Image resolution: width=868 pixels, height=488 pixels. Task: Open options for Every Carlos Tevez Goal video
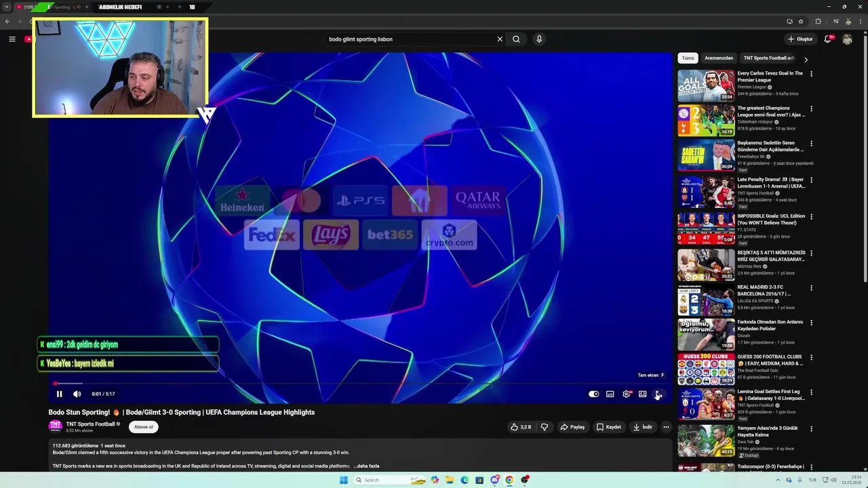[x=811, y=74]
